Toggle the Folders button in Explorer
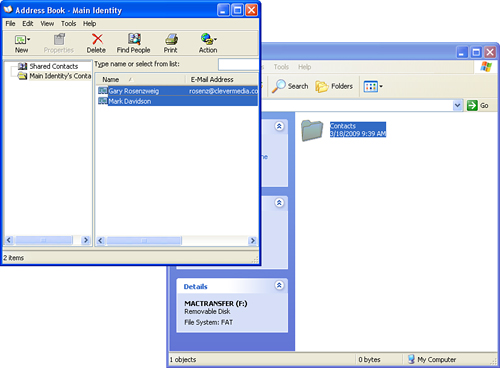 coord(334,86)
